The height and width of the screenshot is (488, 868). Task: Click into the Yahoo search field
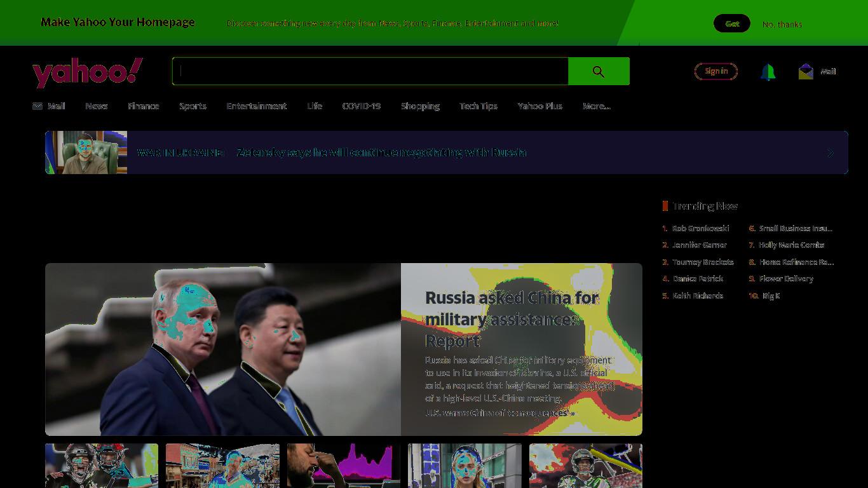370,71
